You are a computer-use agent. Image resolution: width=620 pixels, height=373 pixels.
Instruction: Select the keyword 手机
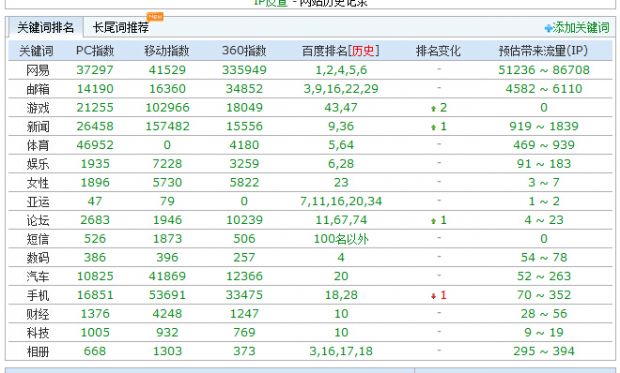pyautogui.click(x=38, y=295)
